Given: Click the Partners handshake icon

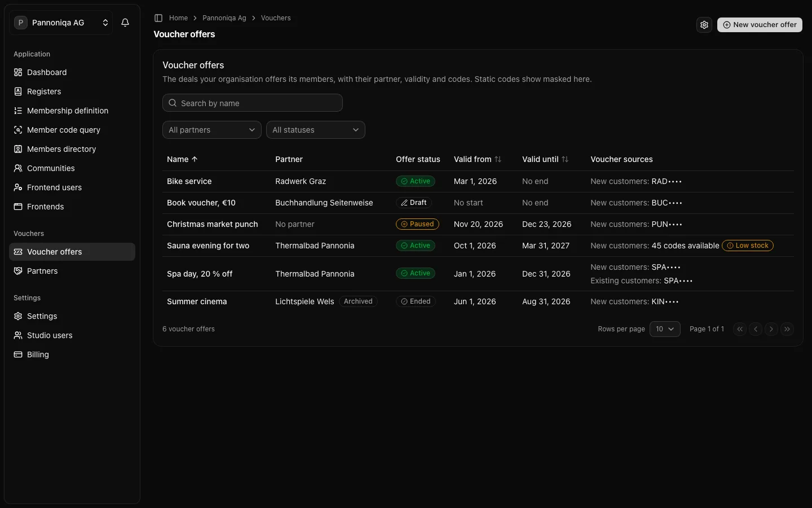Looking at the screenshot, I should 18,271.
